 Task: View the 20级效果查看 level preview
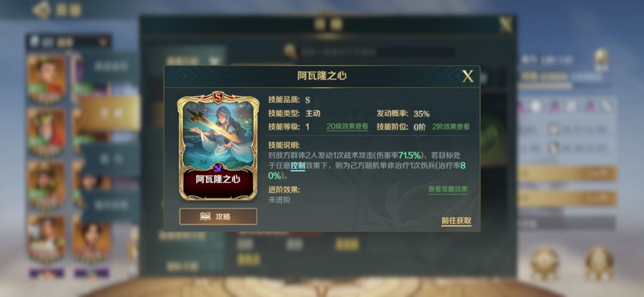coord(347,127)
